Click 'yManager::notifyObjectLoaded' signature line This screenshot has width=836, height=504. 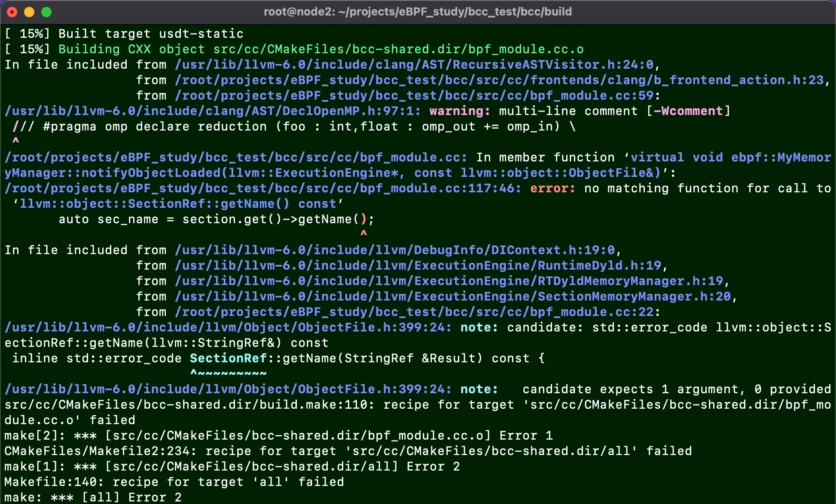tap(340, 173)
